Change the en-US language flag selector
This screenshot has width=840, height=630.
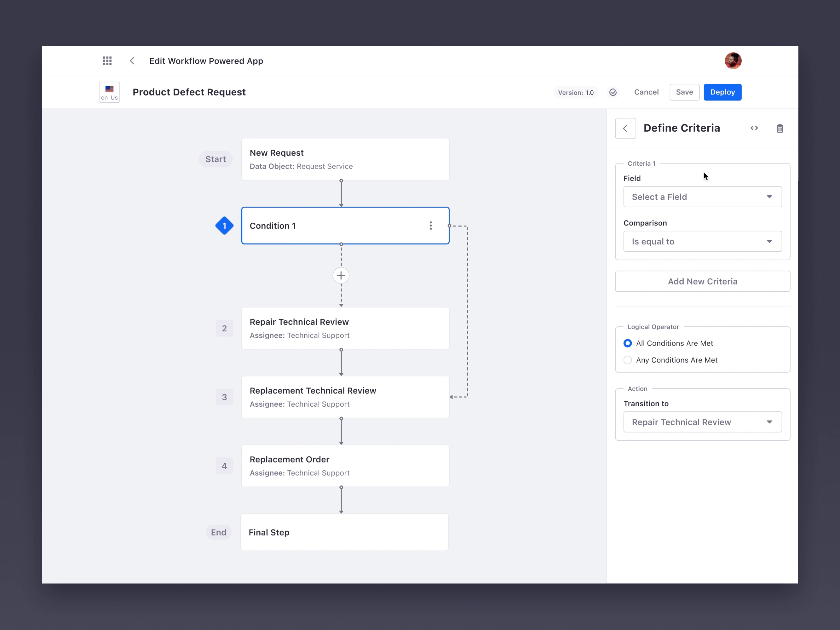point(109,92)
